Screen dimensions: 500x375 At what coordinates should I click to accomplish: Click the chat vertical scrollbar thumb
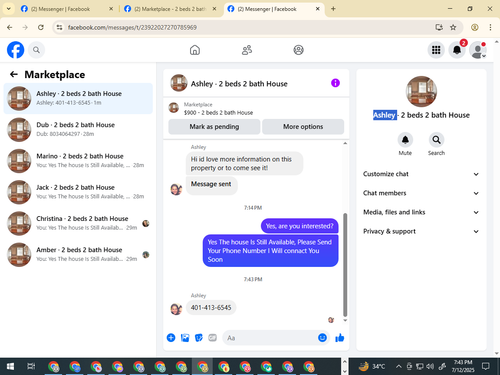[345, 265]
